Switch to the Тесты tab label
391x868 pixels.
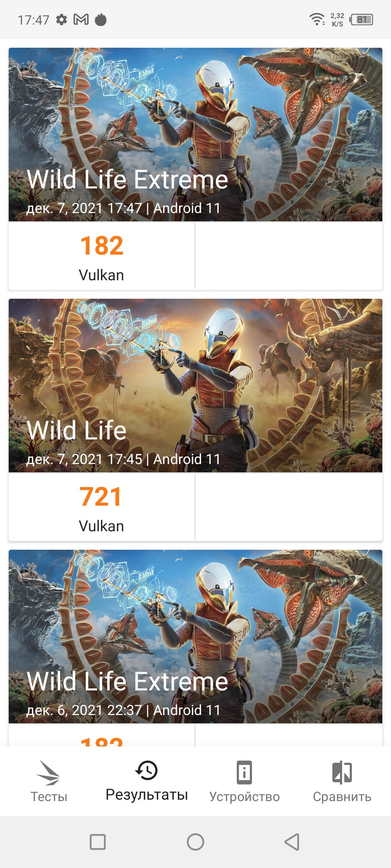49,797
